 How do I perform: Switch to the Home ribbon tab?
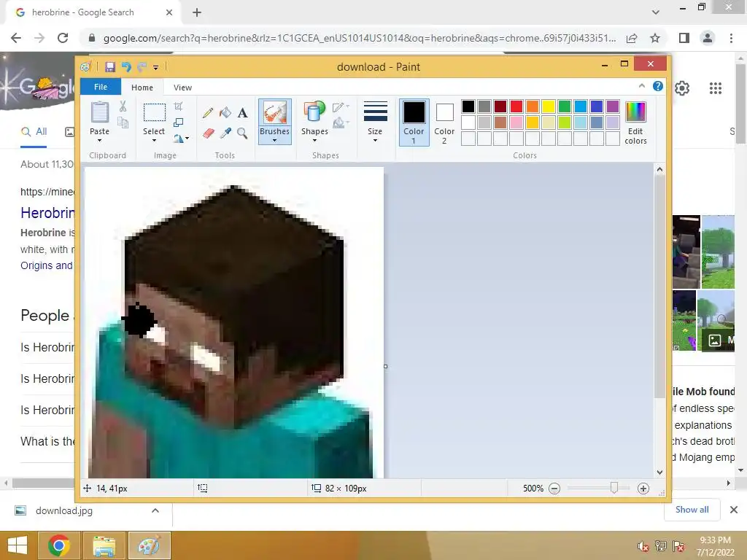click(x=142, y=87)
